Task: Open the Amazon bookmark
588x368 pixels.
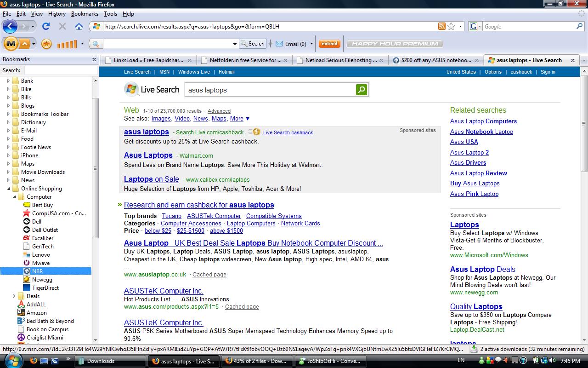Action: click(36, 313)
